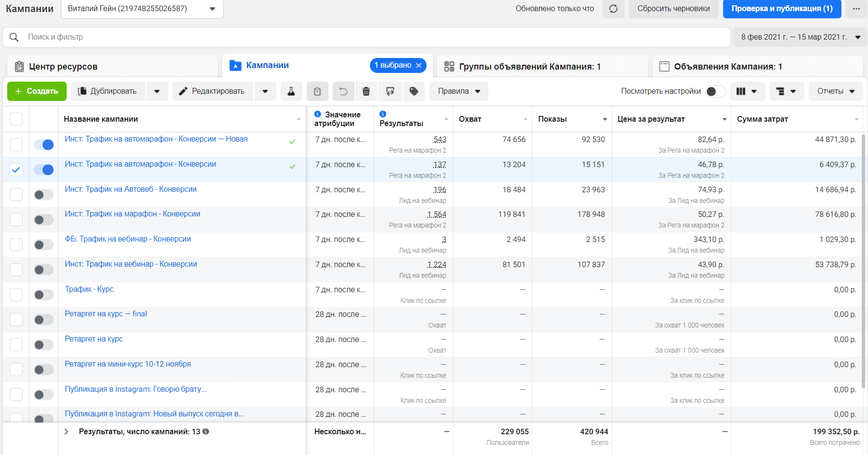Tick the select-all checkbox in table header
The width and height of the screenshot is (868, 455).
pyautogui.click(x=16, y=119)
